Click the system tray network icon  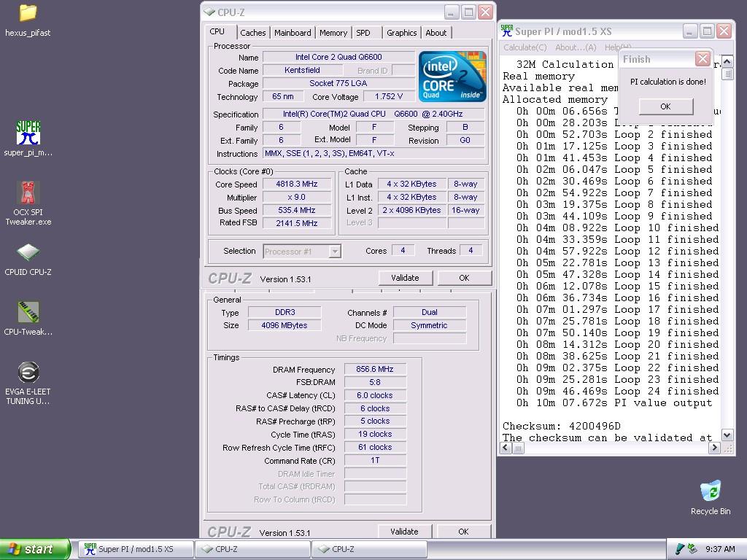692,549
